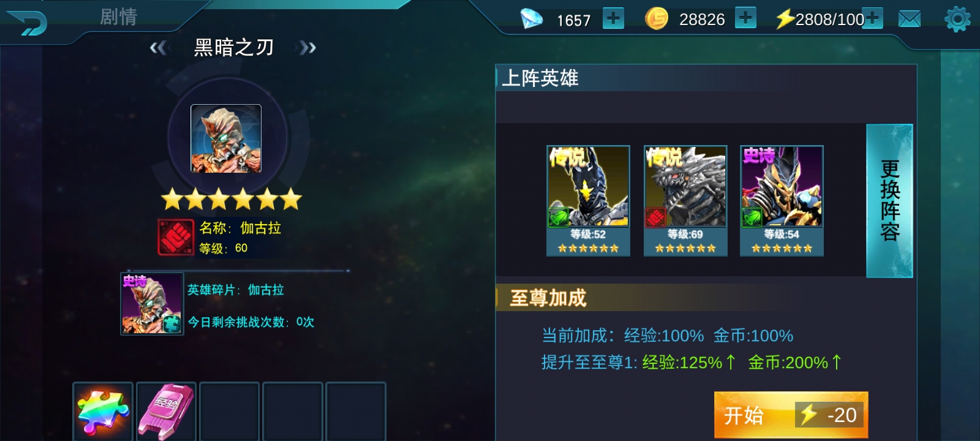Add energy with the plus button
The width and height of the screenshot is (980, 441).
click(x=873, y=18)
